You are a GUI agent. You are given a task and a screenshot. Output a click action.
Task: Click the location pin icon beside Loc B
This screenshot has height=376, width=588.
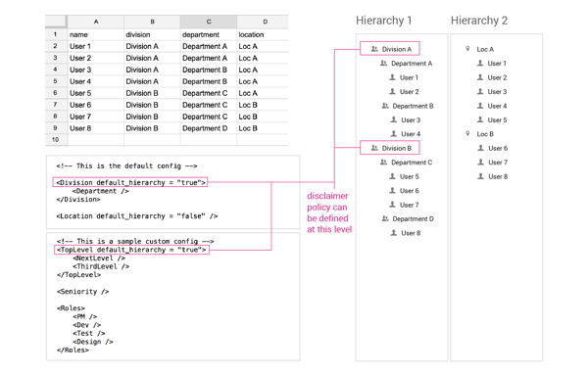(x=467, y=133)
